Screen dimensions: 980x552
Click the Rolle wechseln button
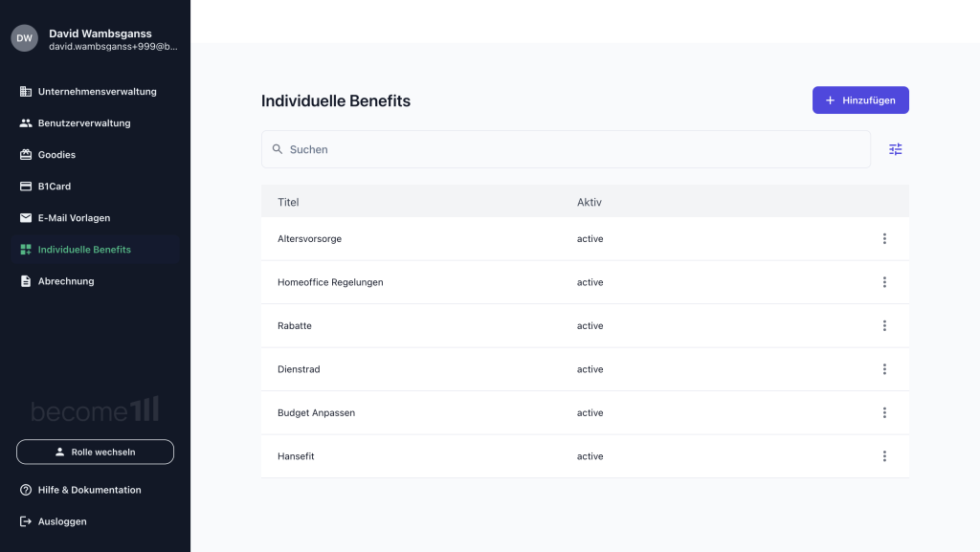point(95,452)
